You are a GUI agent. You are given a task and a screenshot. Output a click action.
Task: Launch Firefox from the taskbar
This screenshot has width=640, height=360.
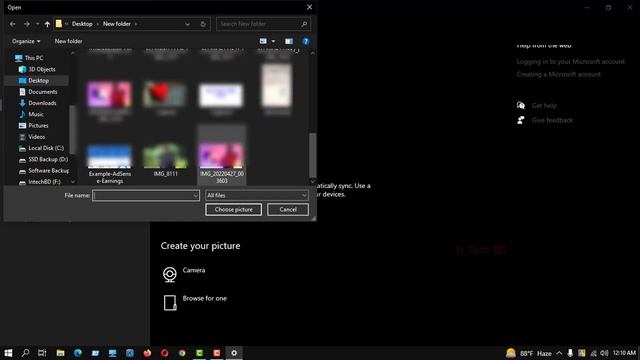pyautogui.click(x=147, y=353)
